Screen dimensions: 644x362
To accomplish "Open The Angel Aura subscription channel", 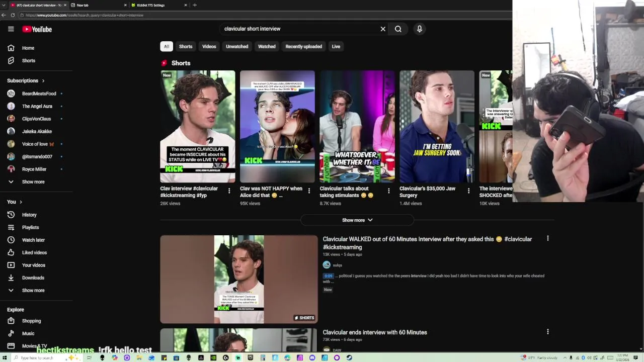I will click(36, 106).
